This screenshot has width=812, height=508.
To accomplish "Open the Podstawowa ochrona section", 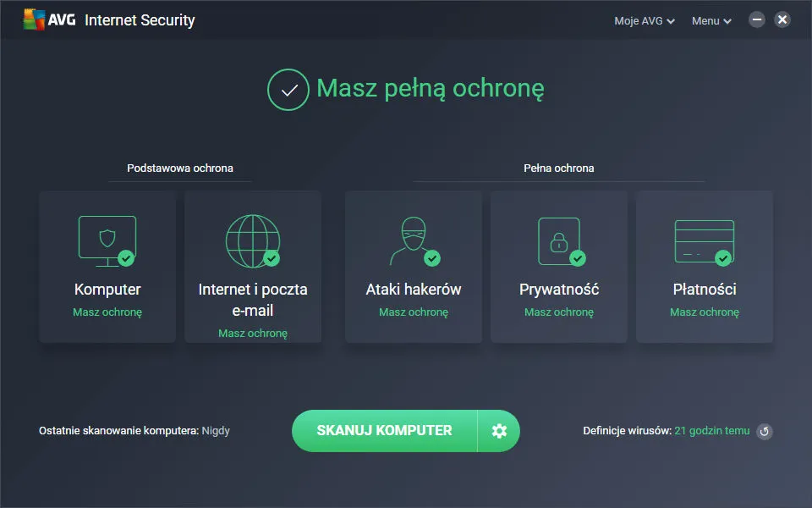I will coord(180,168).
